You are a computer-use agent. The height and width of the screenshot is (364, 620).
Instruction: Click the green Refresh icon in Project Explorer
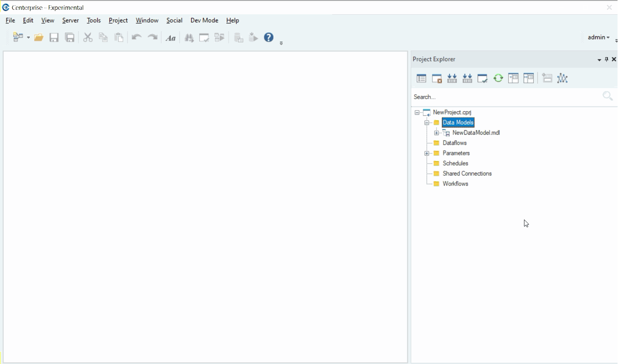click(x=498, y=78)
